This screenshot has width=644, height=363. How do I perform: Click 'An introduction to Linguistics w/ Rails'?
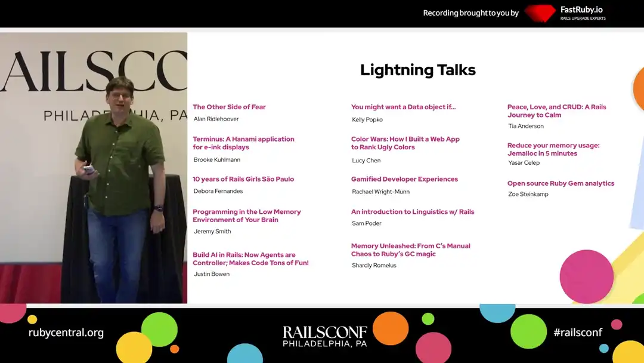tap(413, 212)
